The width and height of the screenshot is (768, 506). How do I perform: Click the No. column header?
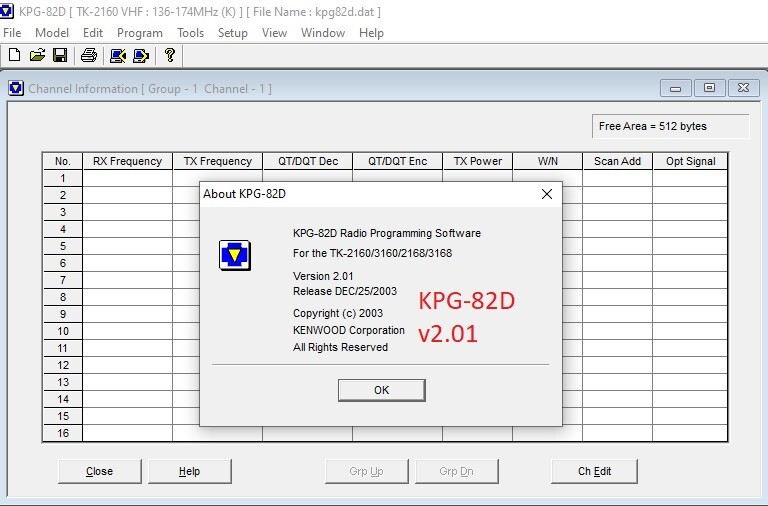tap(63, 161)
